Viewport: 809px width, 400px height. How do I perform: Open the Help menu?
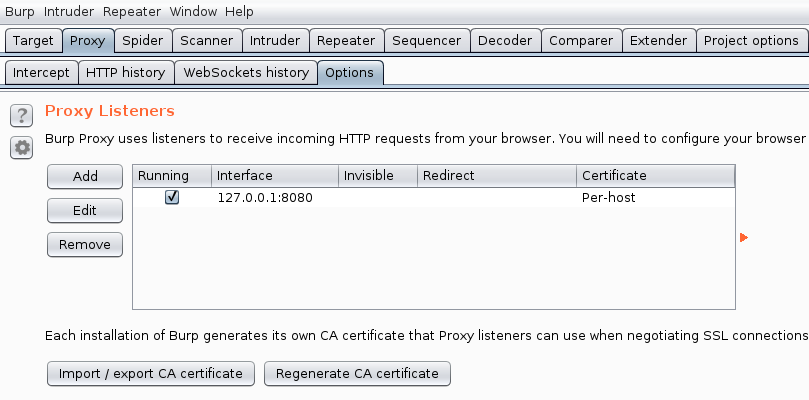(239, 11)
